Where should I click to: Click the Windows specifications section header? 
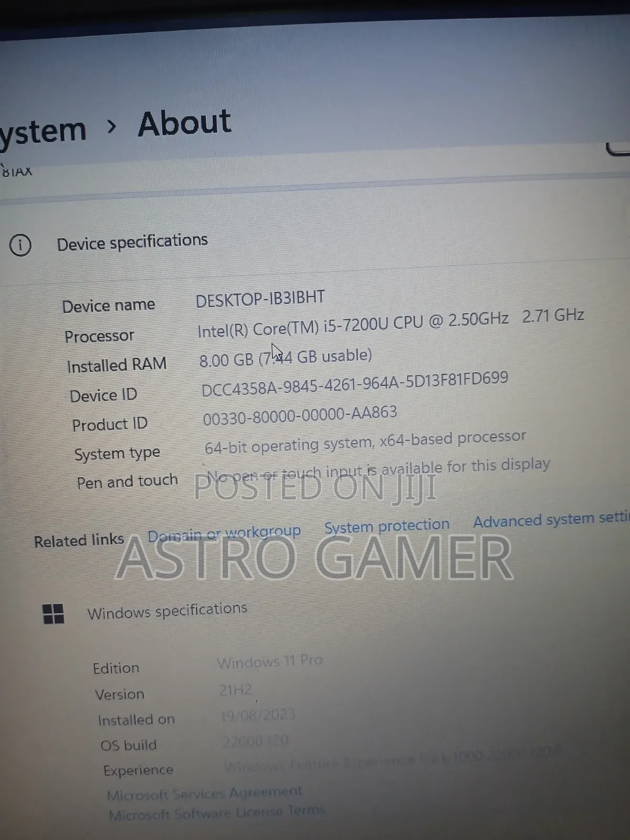pos(167,611)
